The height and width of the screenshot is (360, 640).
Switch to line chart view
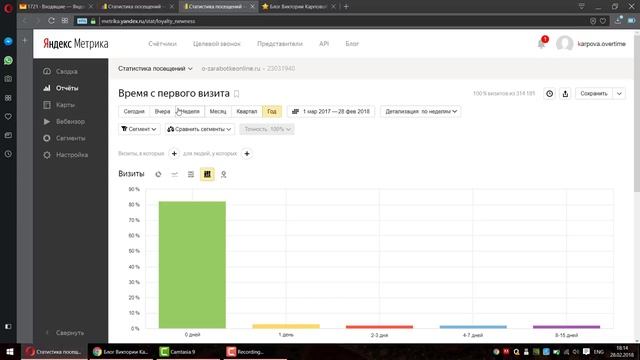(175, 174)
